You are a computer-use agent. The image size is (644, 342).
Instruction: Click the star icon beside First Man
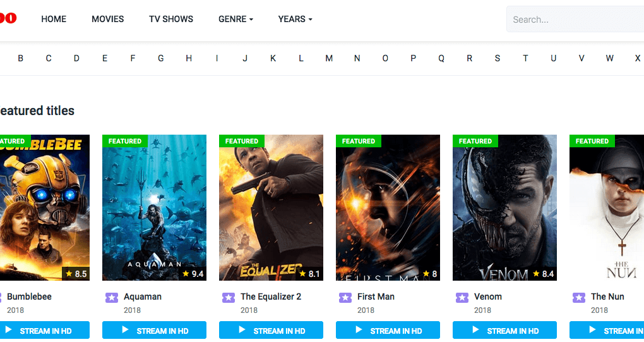pos(345,297)
